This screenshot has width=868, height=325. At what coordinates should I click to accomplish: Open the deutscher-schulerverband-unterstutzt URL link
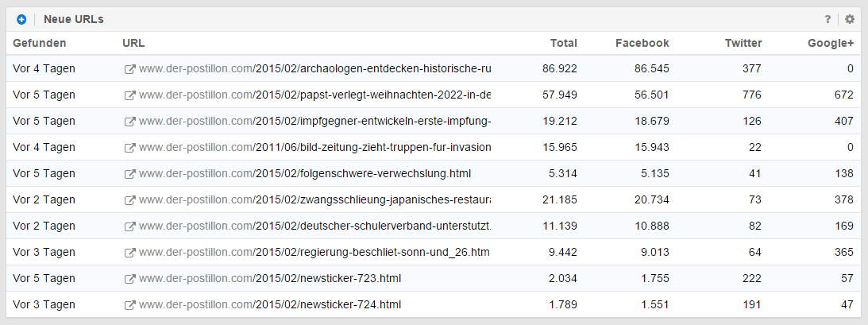pos(314,226)
